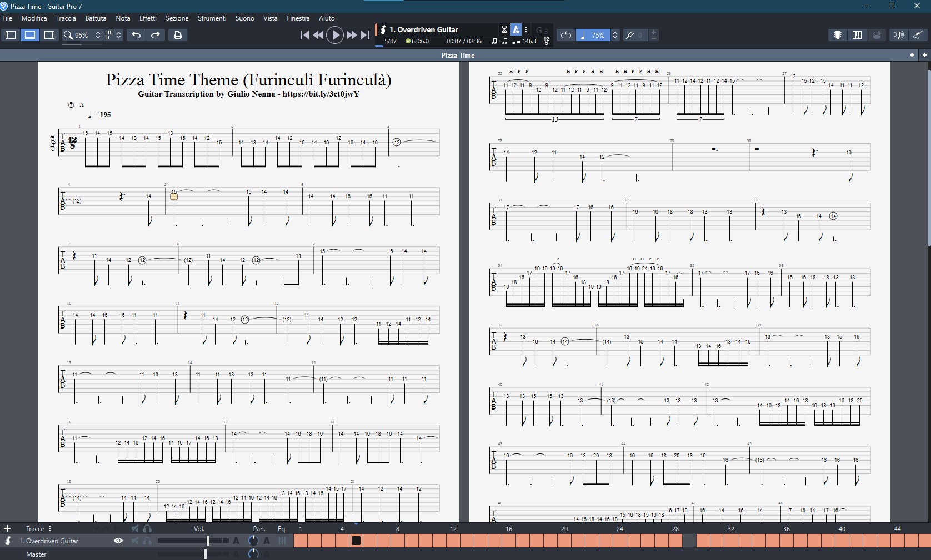This screenshot has height=560, width=931.
Task: Toggle Overdriven Guitar volume automation A
Action: click(236, 541)
